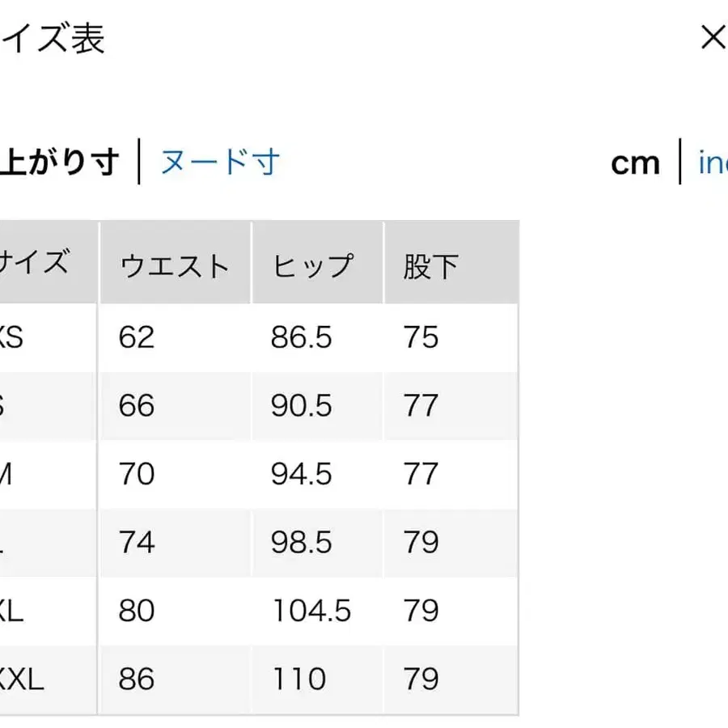This screenshot has height=728, width=728.
Task: Click the waist value 62 for XS
Action: (x=139, y=337)
